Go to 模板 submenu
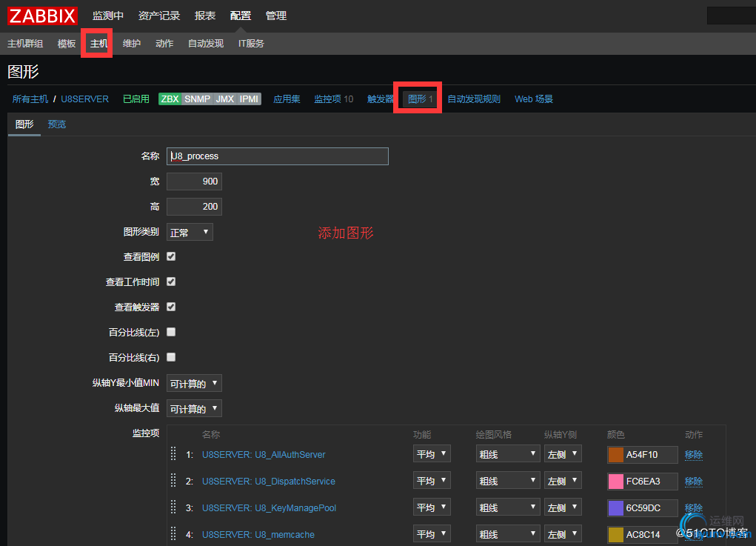 pyautogui.click(x=67, y=44)
